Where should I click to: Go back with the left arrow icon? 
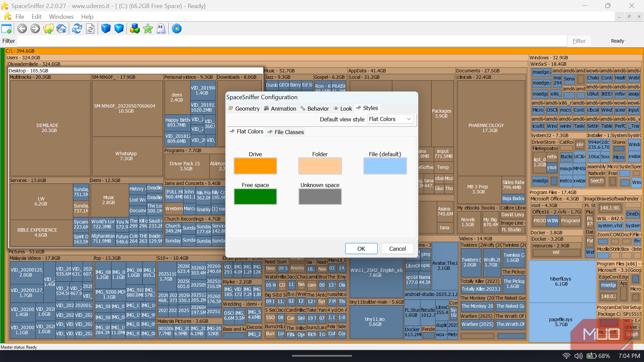pos(22,29)
